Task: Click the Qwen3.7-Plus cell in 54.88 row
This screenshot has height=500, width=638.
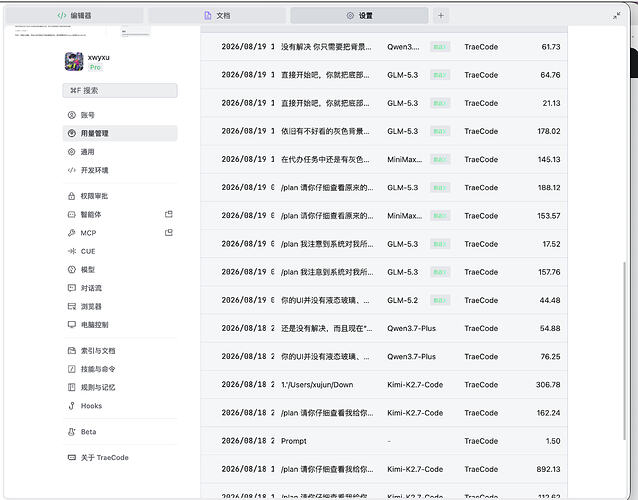Action: tap(411, 328)
